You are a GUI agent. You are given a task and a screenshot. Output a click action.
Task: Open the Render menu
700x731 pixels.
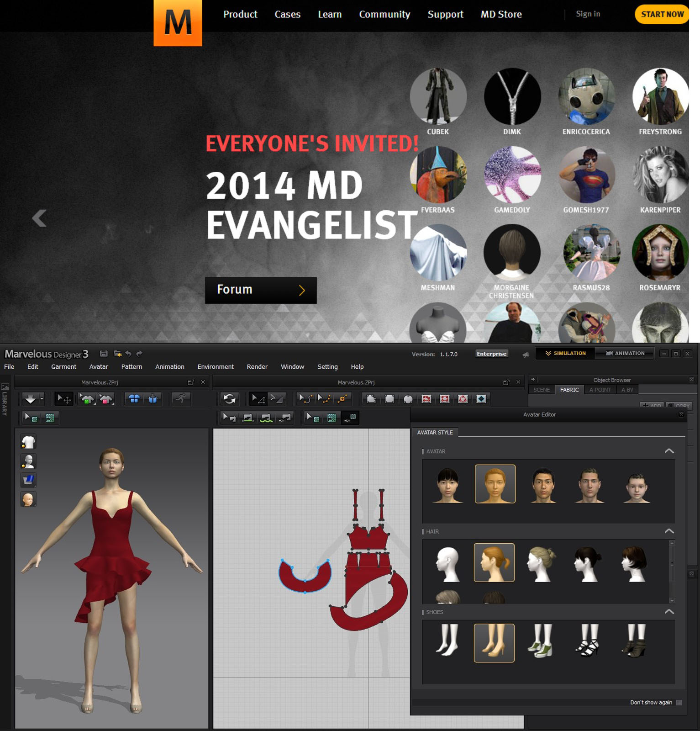pyautogui.click(x=257, y=367)
